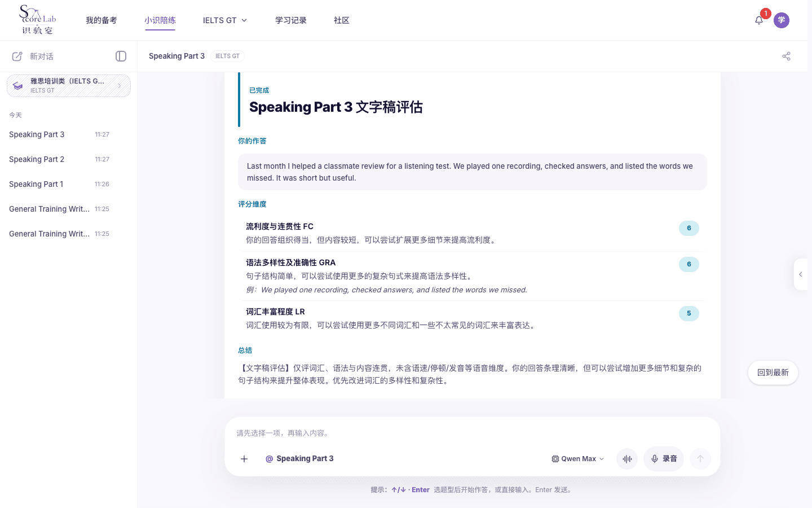
Task: Open the IELTS GT dropdown in navigation
Action: pos(225,20)
